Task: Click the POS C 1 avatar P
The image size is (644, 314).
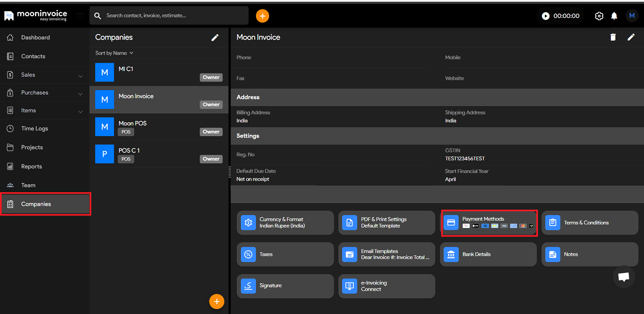Action: 104,154
